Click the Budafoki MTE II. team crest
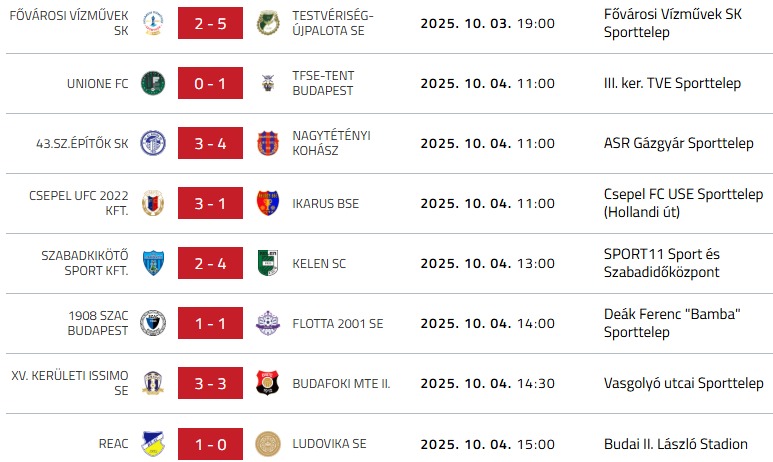This screenshot has height=462, width=773. pos(267,383)
